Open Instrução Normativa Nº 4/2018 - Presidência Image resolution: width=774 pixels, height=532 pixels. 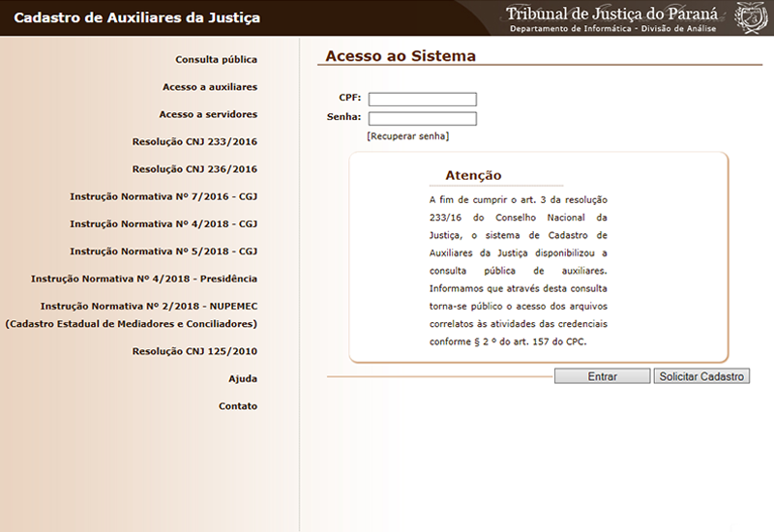pyautogui.click(x=143, y=279)
